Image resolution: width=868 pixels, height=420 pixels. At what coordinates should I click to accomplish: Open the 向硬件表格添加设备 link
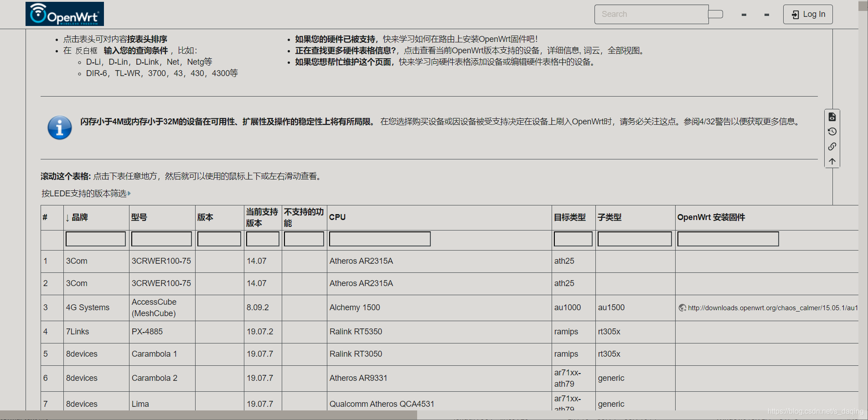tap(466, 62)
